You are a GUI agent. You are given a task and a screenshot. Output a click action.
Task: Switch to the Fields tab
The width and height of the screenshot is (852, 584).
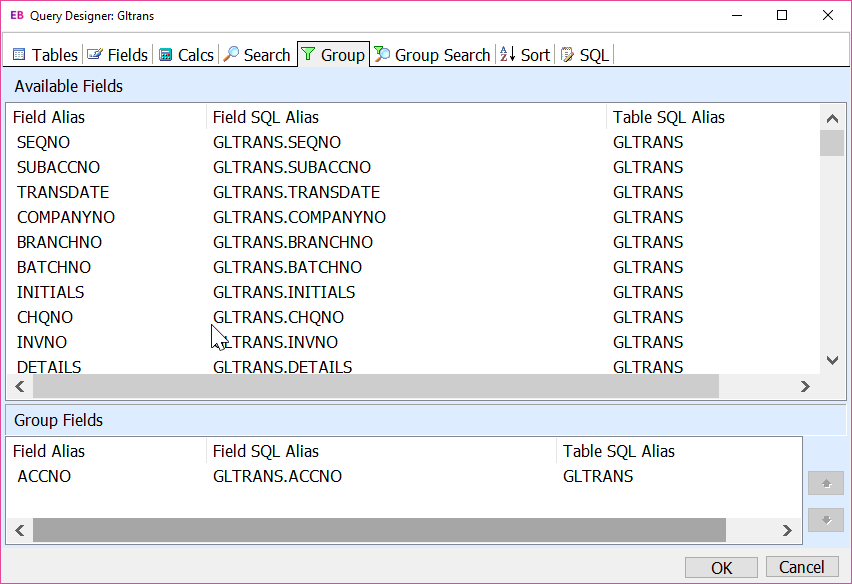click(117, 55)
